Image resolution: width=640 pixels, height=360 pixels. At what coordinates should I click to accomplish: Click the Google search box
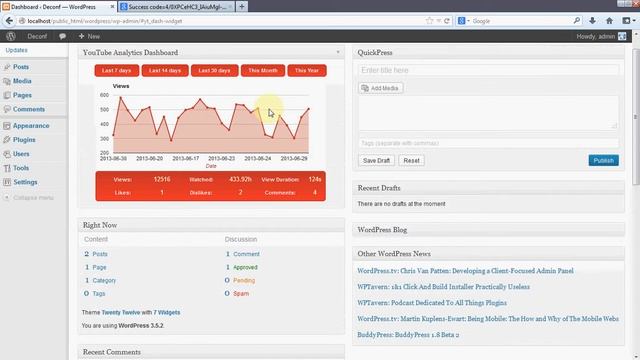click(x=520, y=21)
